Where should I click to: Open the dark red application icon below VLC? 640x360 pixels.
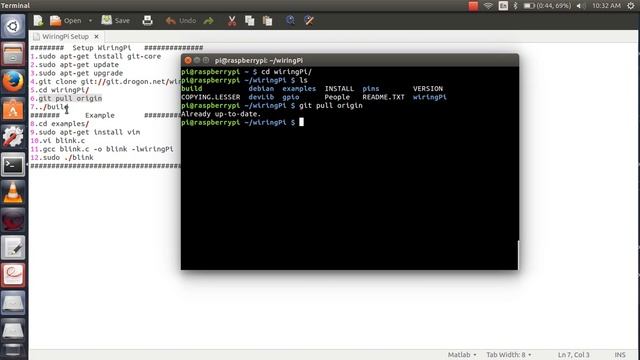[13, 220]
